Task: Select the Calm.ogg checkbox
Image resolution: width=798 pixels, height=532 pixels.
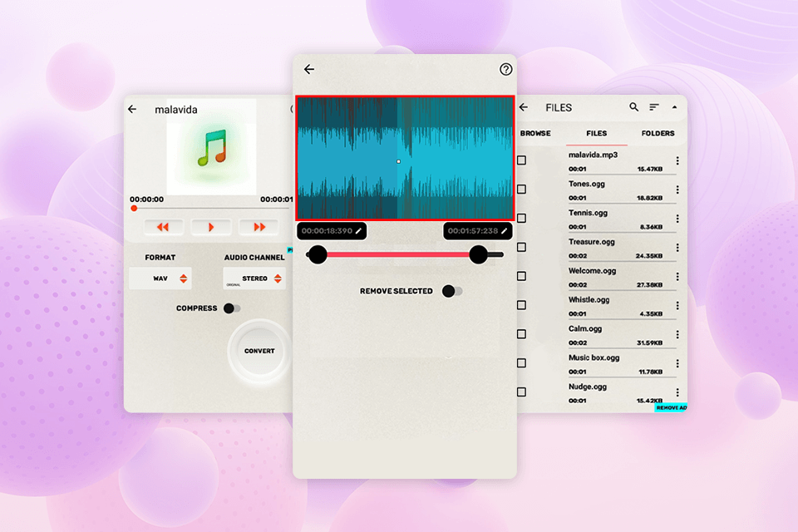Action: [x=522, y=334]
